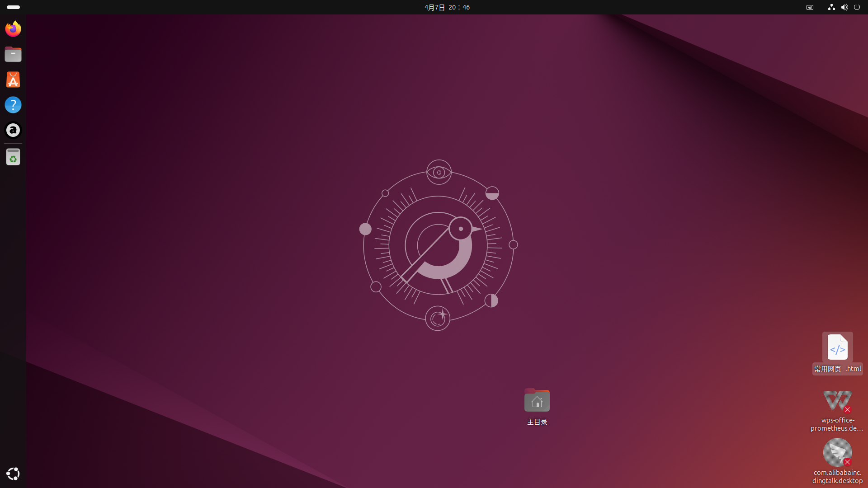Open the clock and calendar menu
The width and height of the screenshot is (868, 488).
(447, 7)
